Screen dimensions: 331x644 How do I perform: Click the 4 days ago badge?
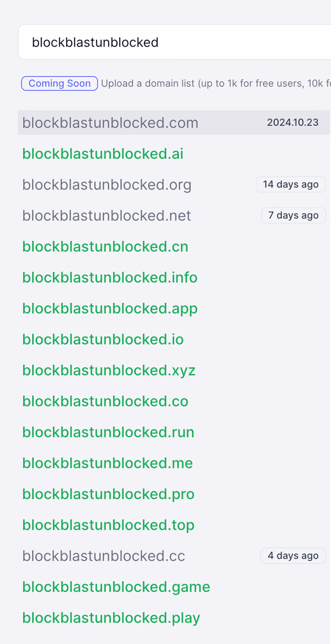click(293, 555)
